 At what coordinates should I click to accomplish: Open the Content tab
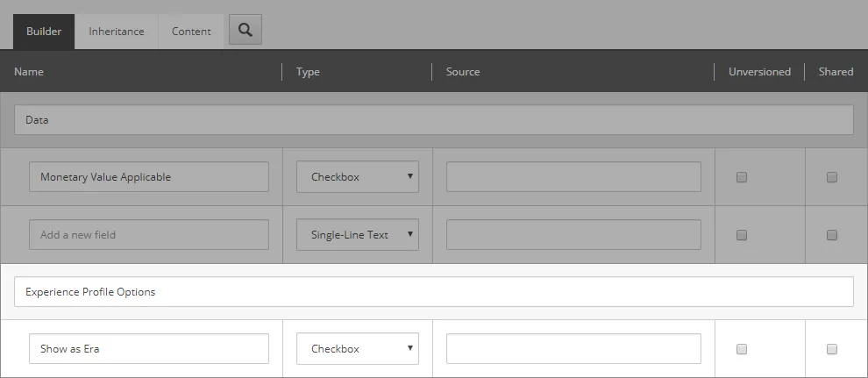coord(191,32)
